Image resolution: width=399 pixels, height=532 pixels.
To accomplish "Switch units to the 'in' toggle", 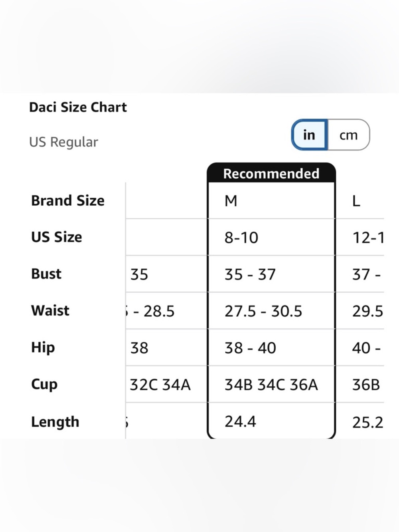I will (310, 135).
